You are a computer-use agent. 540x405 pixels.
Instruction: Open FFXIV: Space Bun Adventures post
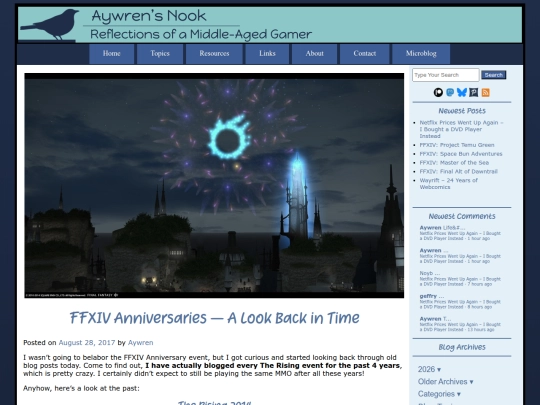click(461, 154)
